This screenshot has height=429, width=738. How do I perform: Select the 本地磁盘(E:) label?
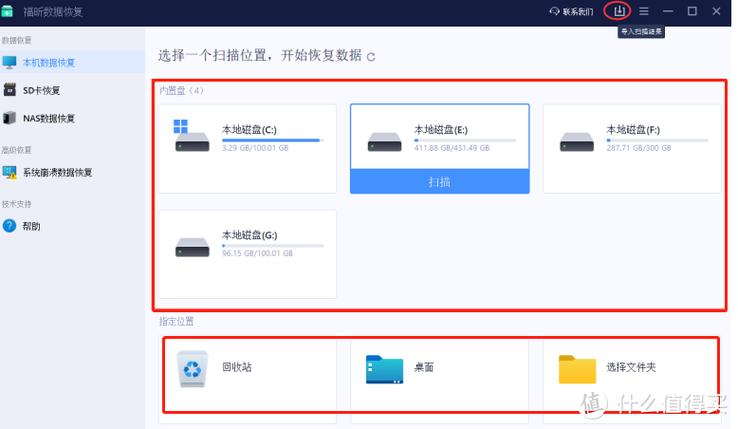tap(441, 130)
